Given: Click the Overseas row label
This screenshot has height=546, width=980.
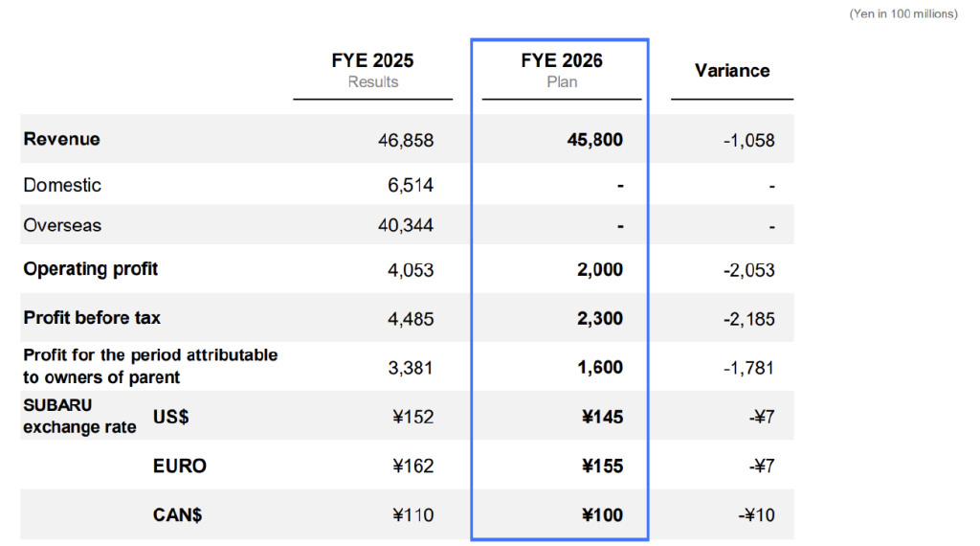Looking at the screenshot, I should coord(62,225).
